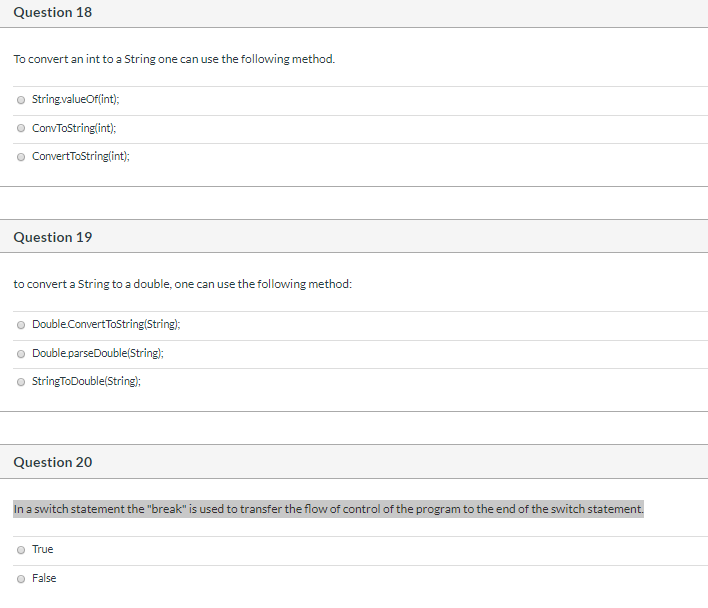
Task: Click the highlighted switch statement break sentence
Action: [x=328, y=509]
